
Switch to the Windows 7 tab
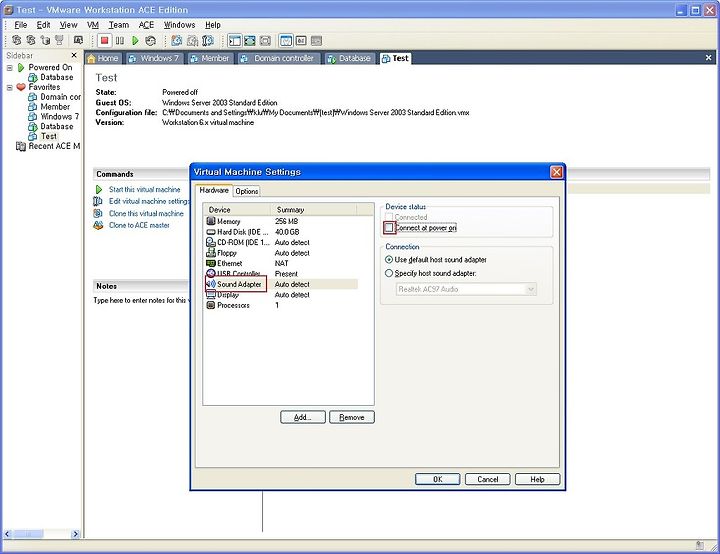point(154,58)
